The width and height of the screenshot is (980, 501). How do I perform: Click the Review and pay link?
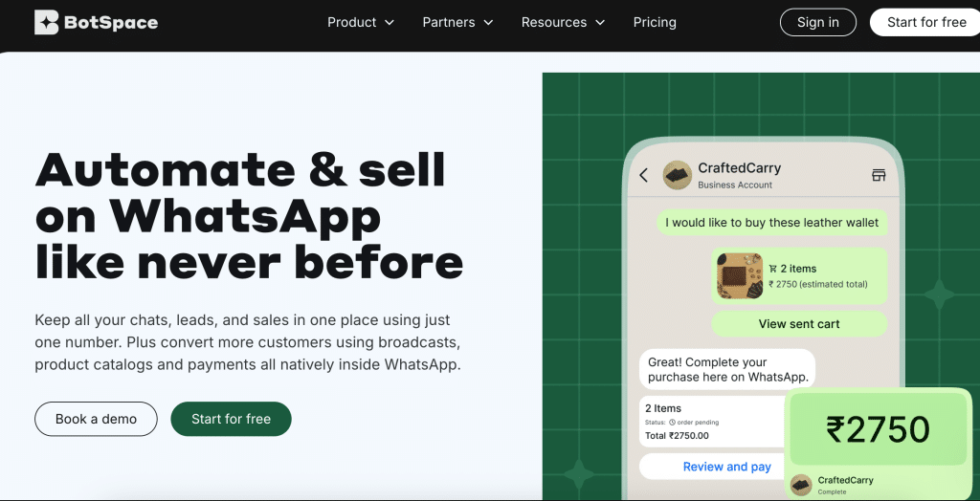coord(726,467)
